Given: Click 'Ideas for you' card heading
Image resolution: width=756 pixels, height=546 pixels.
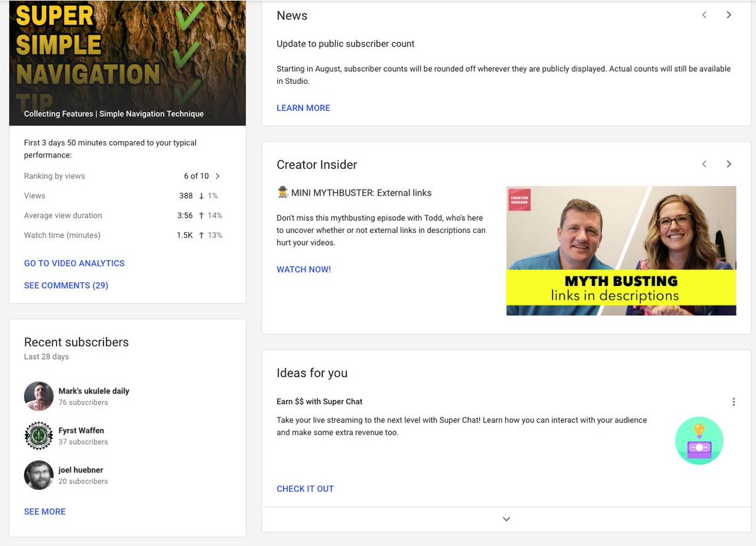Looking at the screenshot, I should click(312, 373).
